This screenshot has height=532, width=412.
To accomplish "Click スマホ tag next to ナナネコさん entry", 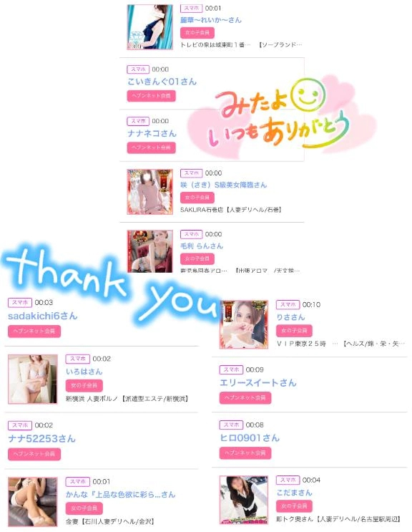I will click(x=138, y=121).
